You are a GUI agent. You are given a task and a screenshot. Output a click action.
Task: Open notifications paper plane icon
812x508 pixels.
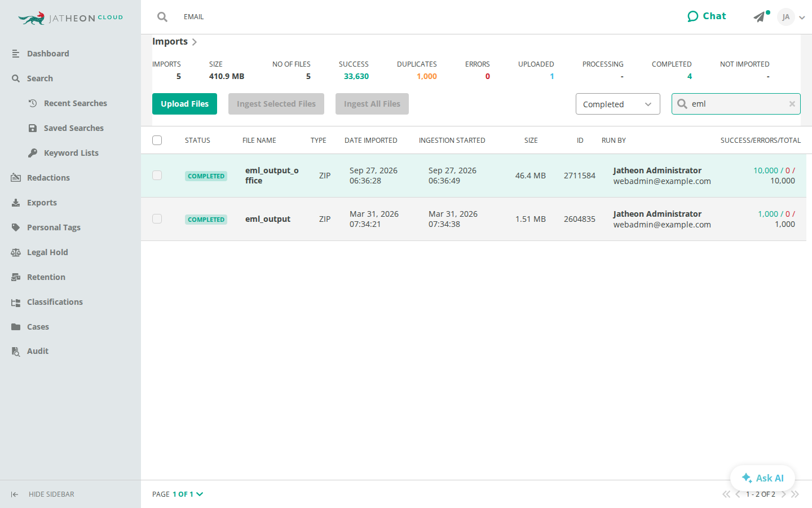[x=760, y=17]
